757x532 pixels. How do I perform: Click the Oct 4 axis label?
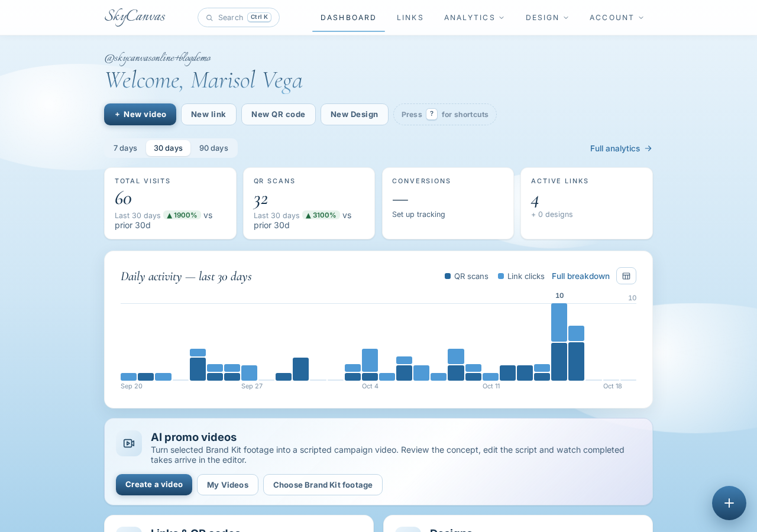click(x=370, y=387)
